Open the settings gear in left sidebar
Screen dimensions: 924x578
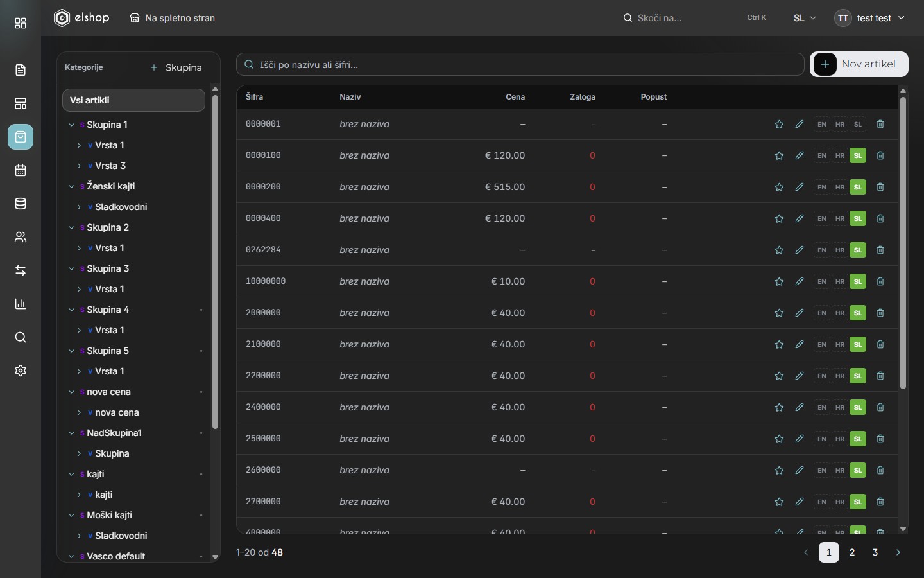coord(21,371)
